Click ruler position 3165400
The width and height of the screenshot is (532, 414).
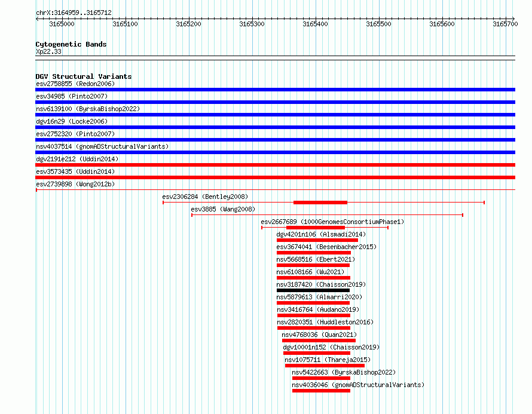pos(316,24)
